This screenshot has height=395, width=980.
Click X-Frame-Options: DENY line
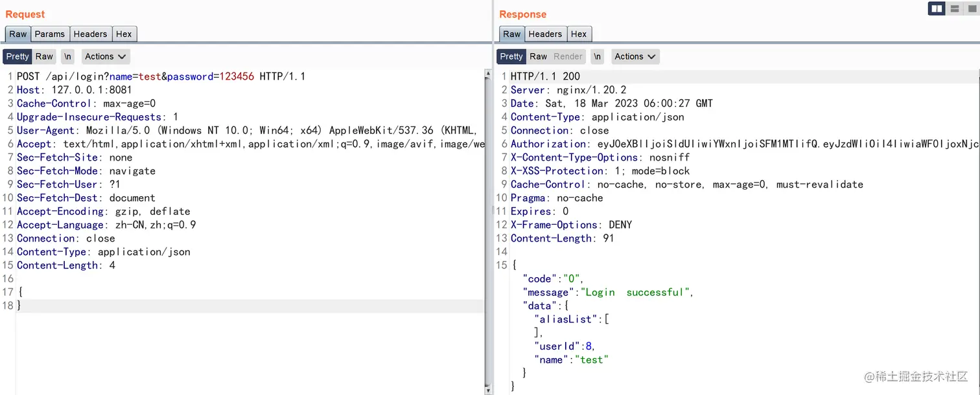point(571,225)
